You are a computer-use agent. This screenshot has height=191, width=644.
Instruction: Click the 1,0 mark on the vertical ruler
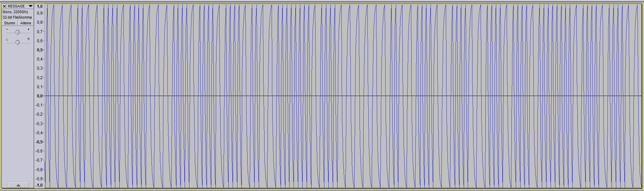click(40, 6)
